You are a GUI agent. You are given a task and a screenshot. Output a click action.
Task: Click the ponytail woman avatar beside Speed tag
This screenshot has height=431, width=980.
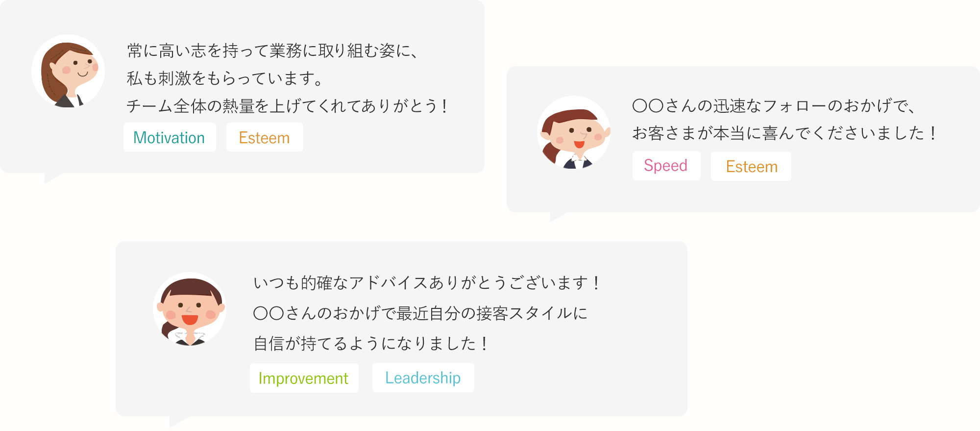pyautogui.click(x=573, y=132)
